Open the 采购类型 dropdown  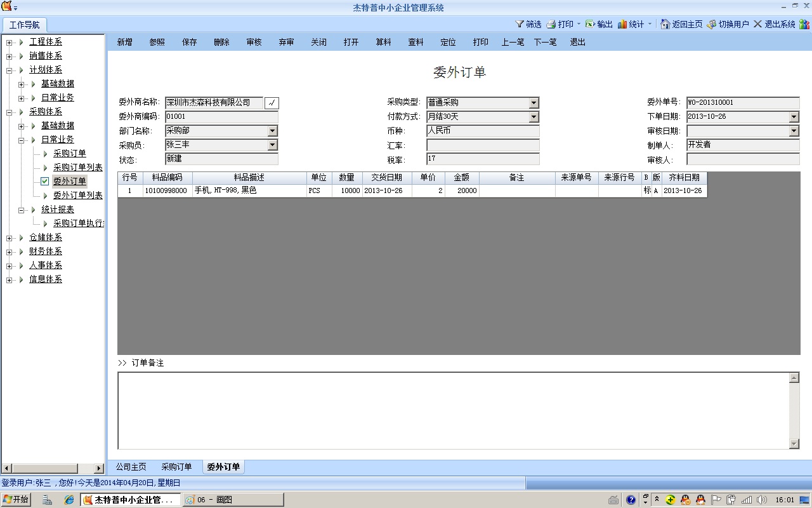point(534,103)
